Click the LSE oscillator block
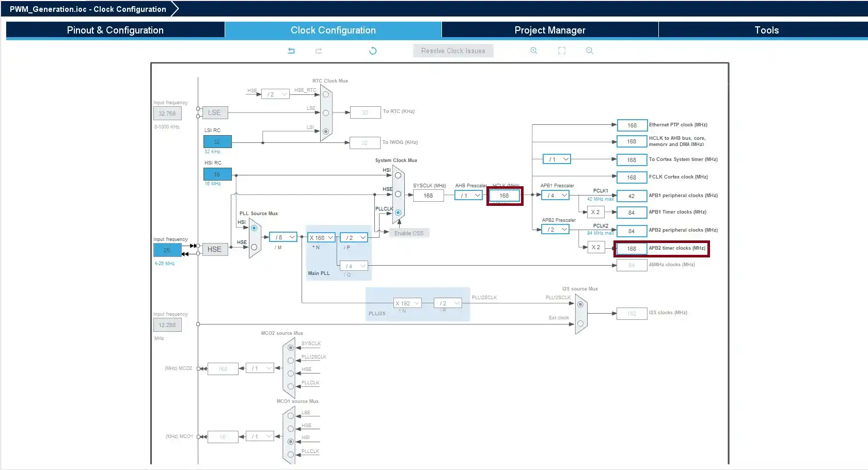868x470 pixels. coord(215,112)
